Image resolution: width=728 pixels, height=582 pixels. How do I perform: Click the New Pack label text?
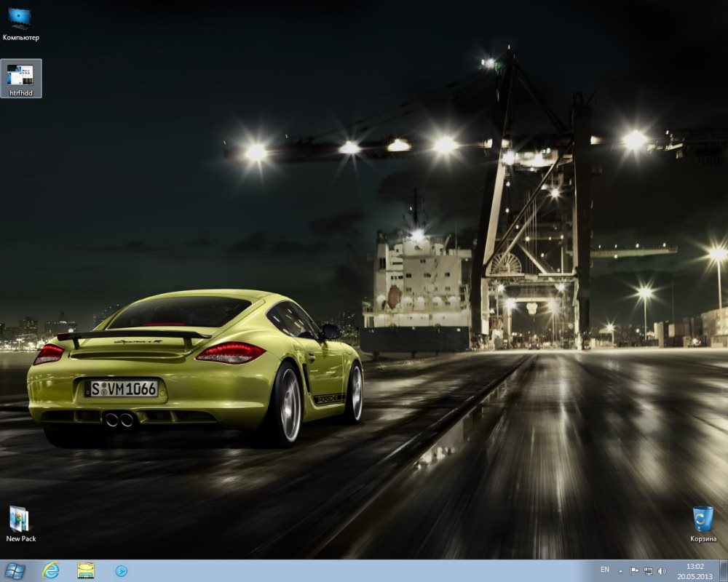(x=21, y=539)
